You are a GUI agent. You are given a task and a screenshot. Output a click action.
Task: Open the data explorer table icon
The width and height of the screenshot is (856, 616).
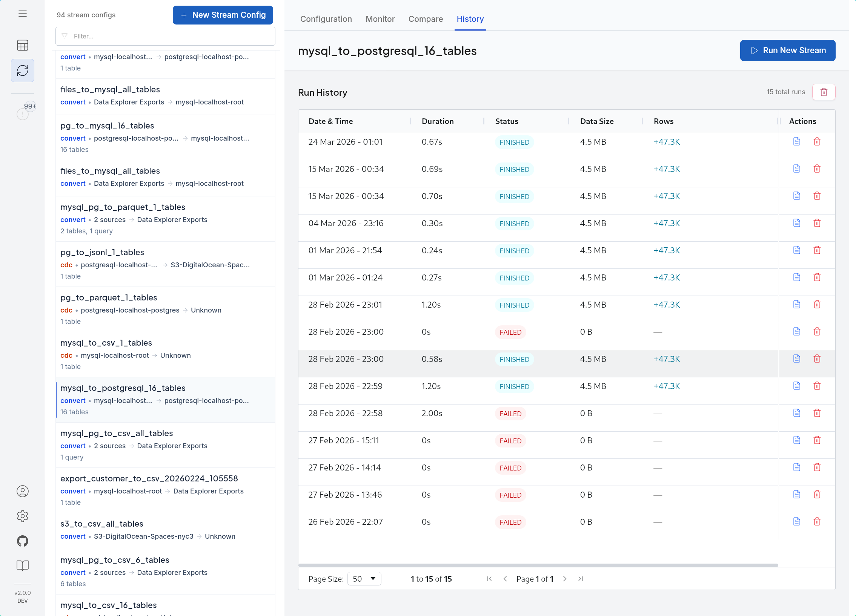[x=23, y=45]
